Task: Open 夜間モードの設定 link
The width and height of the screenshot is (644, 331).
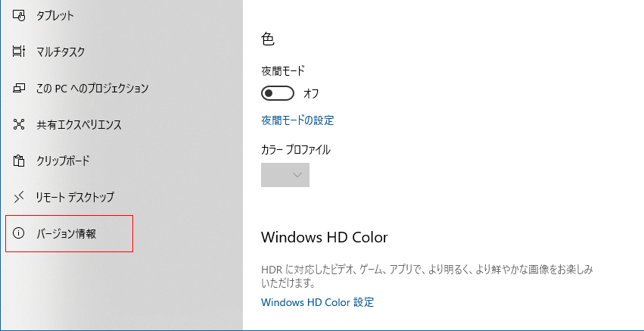Action: click(297, 120)
